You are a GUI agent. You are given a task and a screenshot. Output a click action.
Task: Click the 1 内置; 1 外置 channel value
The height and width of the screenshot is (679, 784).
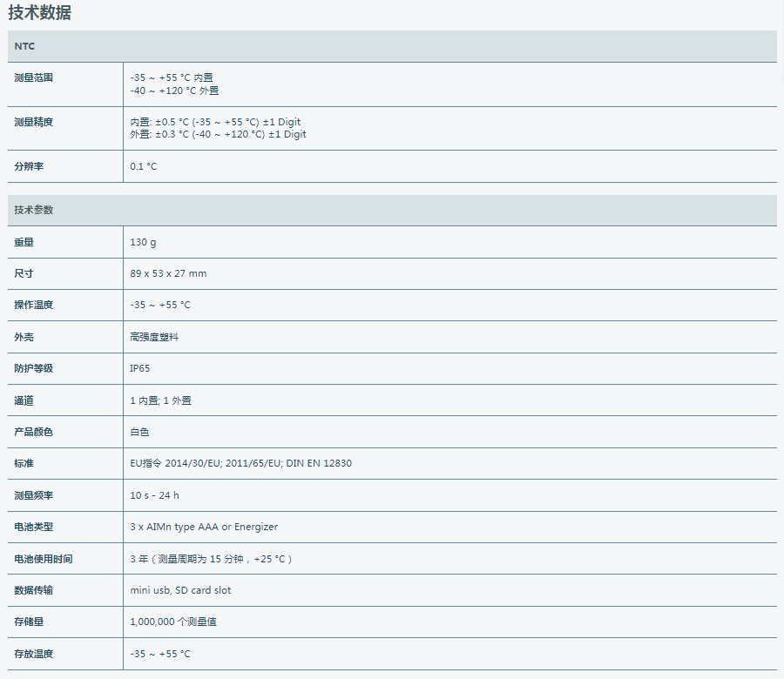tap(160, 400)
